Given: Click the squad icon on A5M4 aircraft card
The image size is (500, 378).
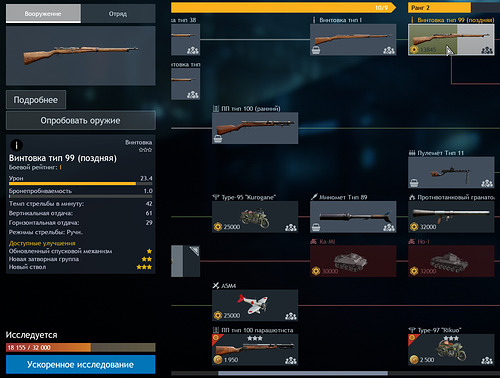Looking at the screenshot, I should coord(291,316).
